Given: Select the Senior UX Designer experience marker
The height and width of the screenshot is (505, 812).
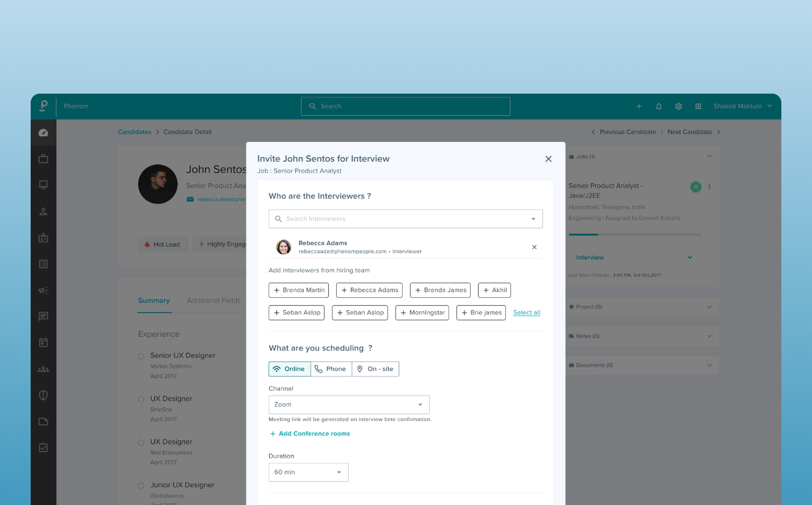Looking at the screenshot, I should 141,356.
